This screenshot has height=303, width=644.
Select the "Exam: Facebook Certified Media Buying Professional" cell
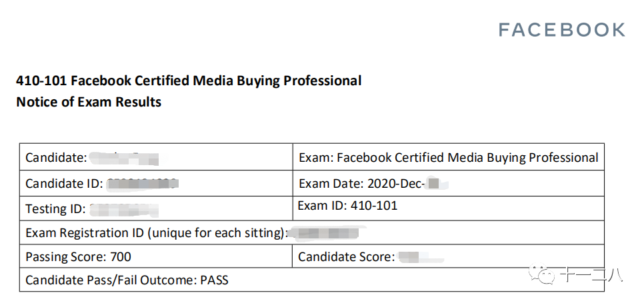448,158
